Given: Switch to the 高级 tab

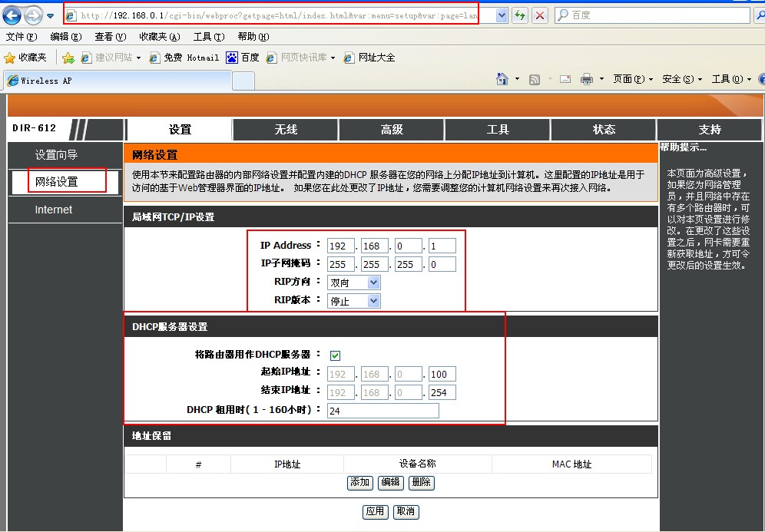Looking at the screenshot, I should point(392,130).
